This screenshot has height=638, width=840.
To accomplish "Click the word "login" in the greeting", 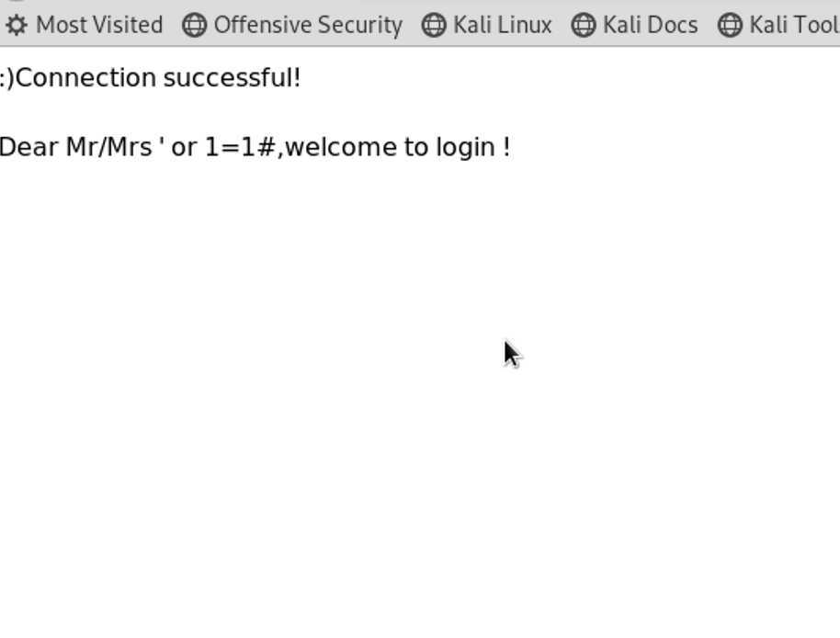I will [x=465, y=147].
